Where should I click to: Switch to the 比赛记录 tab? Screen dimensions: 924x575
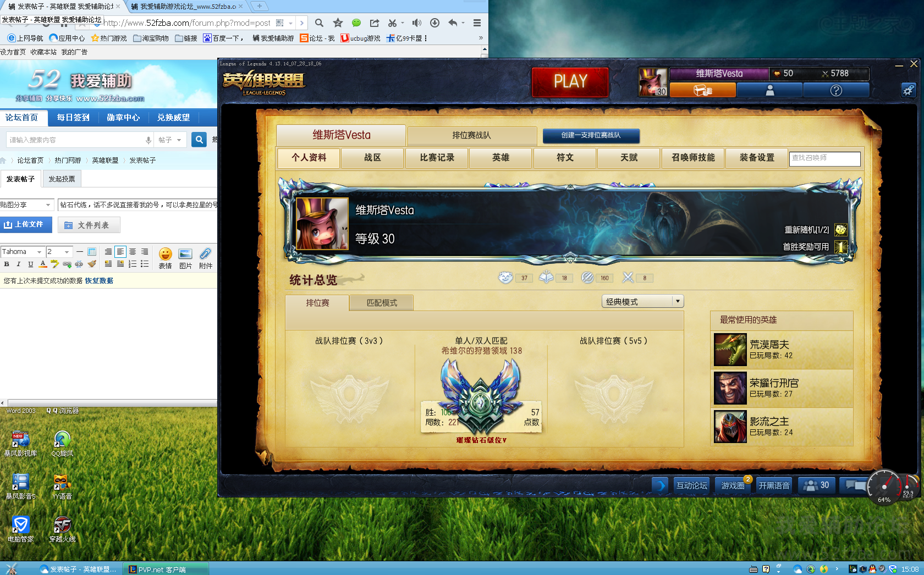pos(437,158)
